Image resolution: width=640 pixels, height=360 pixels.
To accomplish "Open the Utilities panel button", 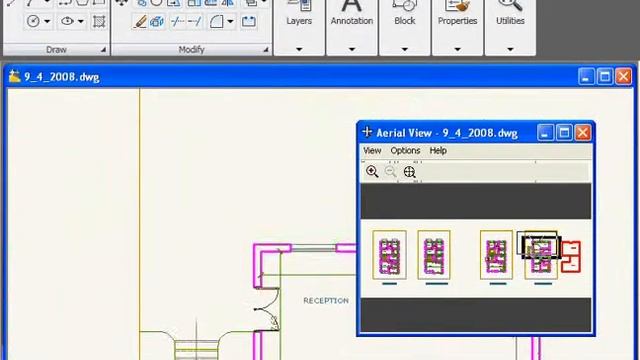I will pyautogui.click(x=510, y=14).
